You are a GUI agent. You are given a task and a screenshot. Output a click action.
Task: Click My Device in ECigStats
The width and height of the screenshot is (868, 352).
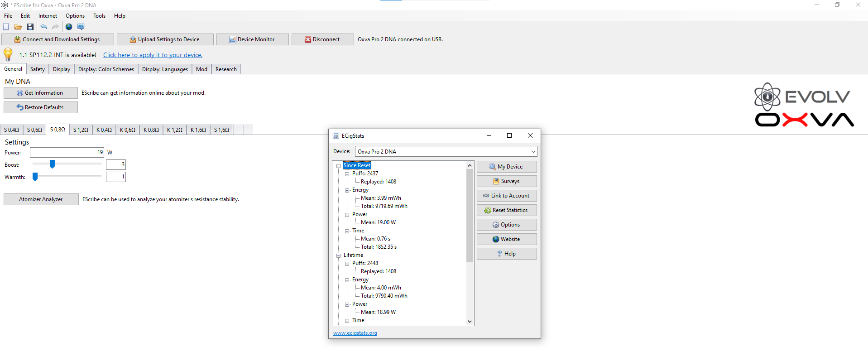point(507,167)
